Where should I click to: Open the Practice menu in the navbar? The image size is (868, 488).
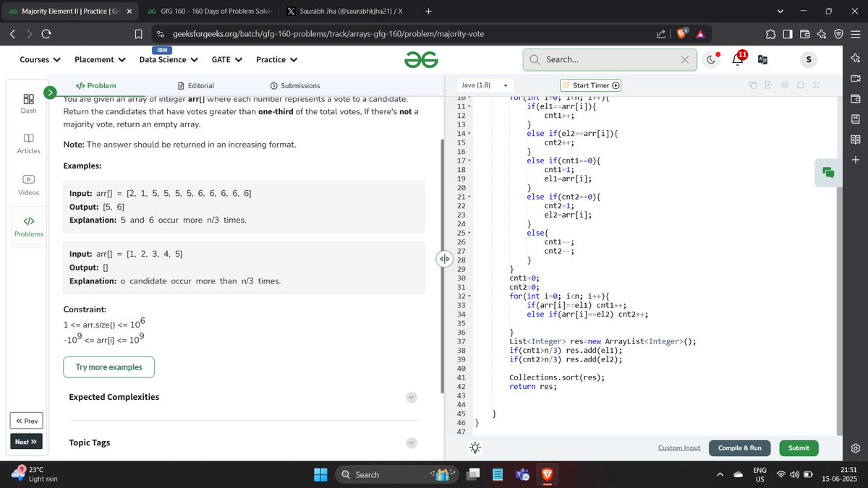point(276,59)
